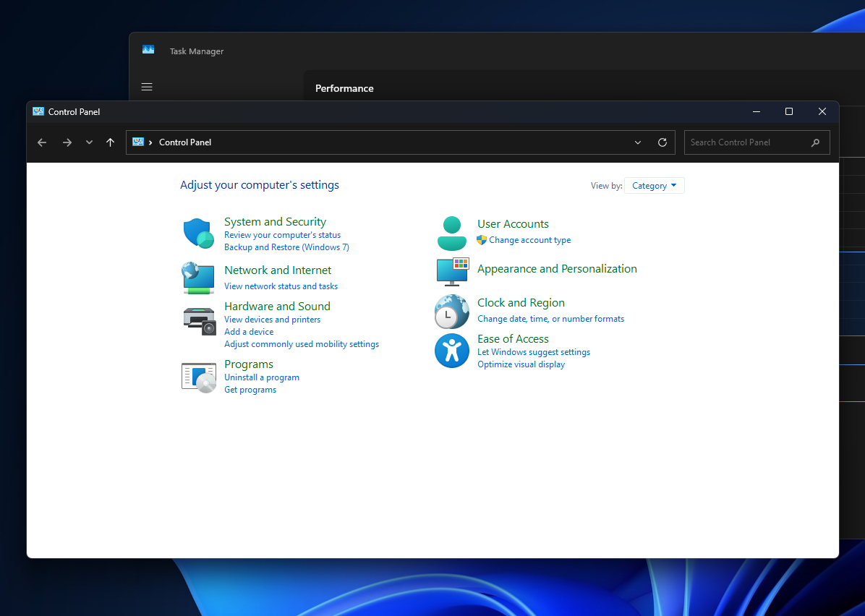Open Ease of Access heading

tap(513, 338)
